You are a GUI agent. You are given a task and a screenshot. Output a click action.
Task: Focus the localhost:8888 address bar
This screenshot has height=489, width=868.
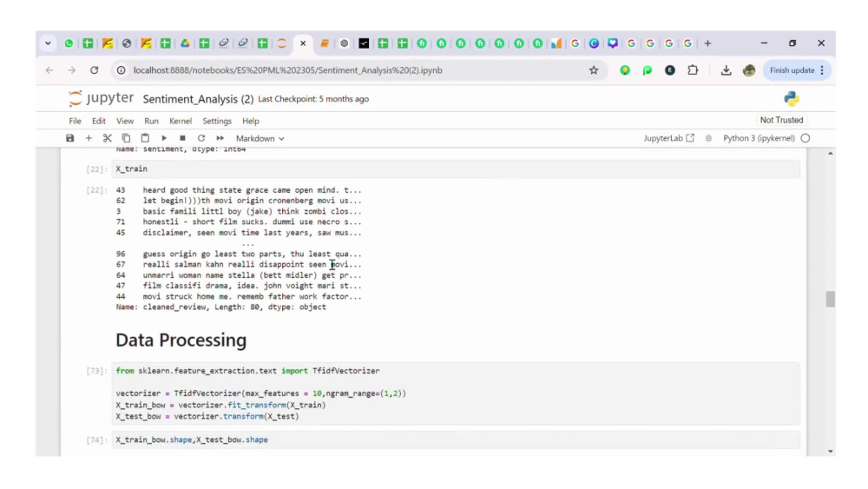point(288,70)
